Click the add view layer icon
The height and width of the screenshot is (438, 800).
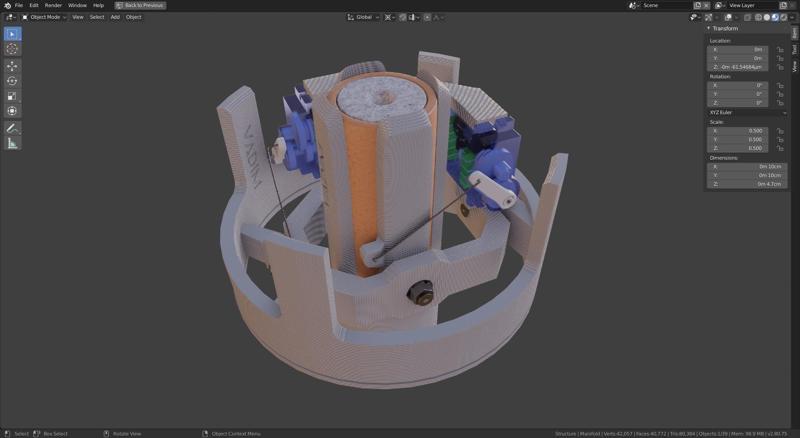click(x=783, y=5)
